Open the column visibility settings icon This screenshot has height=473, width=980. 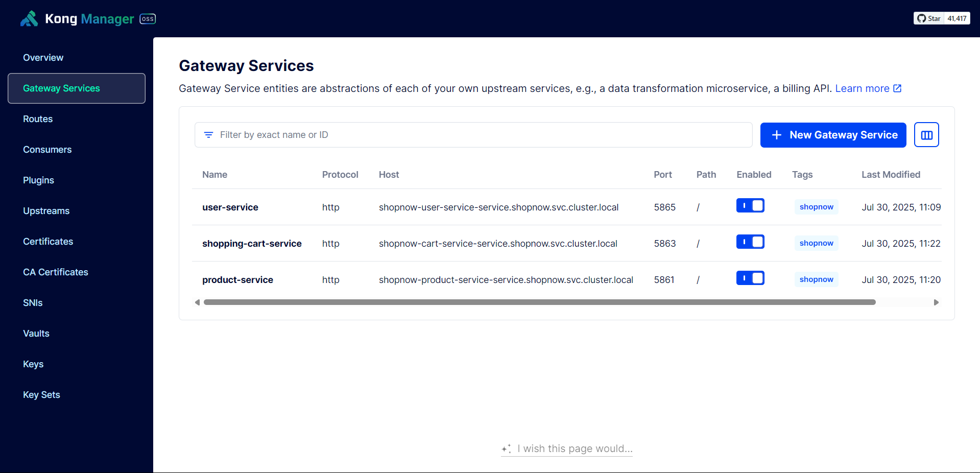(926, 135)
